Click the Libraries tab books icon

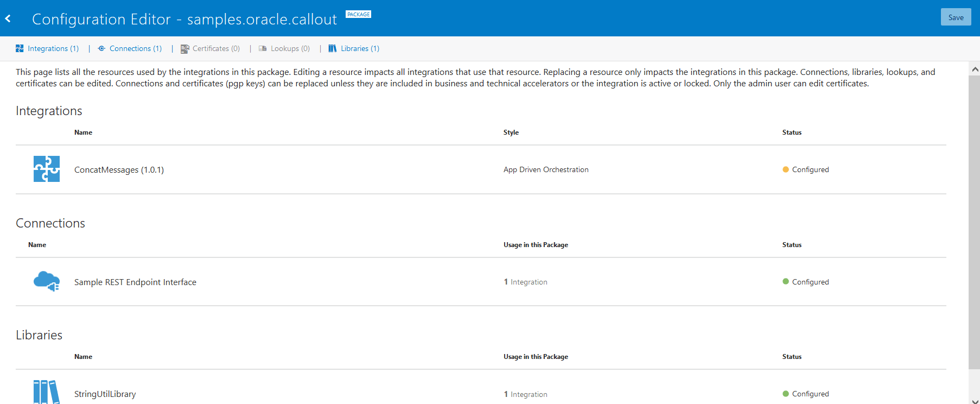pos(333,48)
